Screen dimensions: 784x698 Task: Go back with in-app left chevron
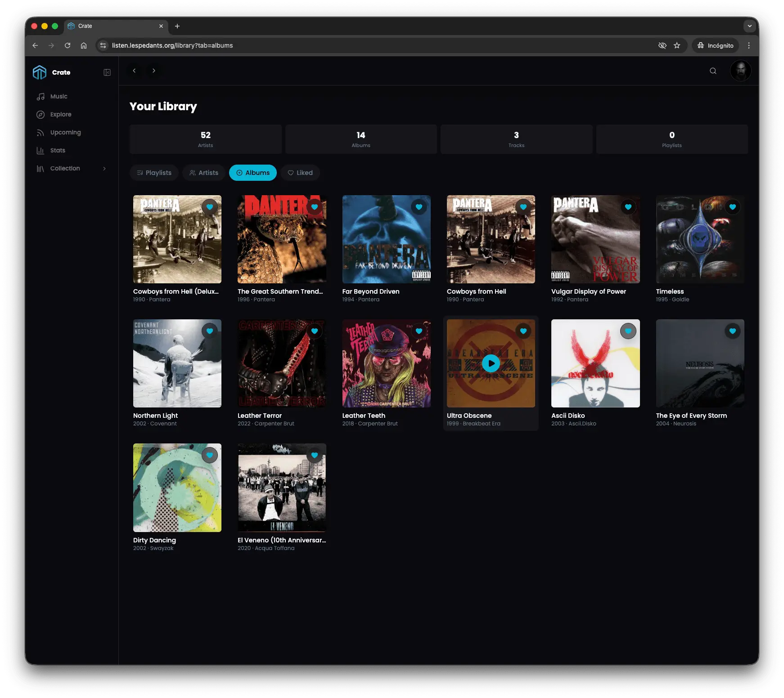coord(134,71)
